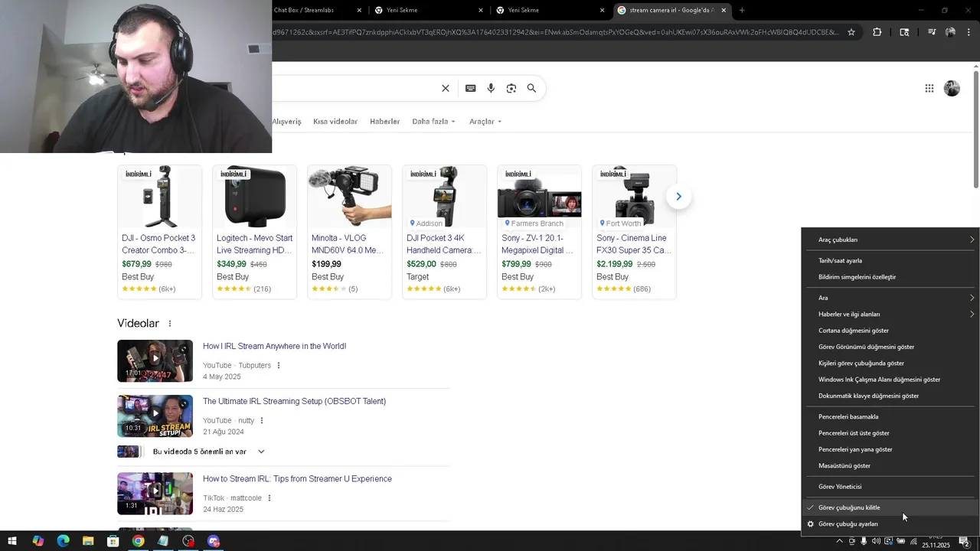Expand Haberler ve ilgi alanları submenu
Viewport: 980px width, 551px height.
pyautogui.click(x=890, y=314)
